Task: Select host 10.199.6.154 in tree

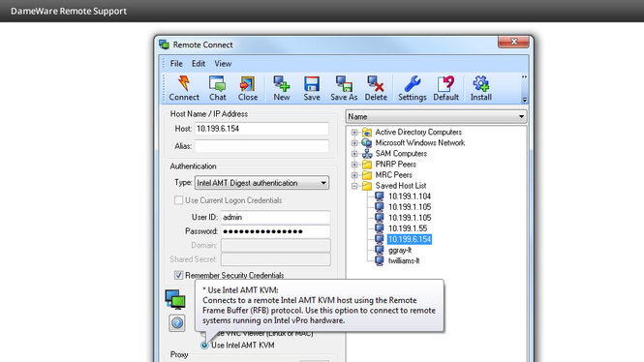Action: (410, 239)
